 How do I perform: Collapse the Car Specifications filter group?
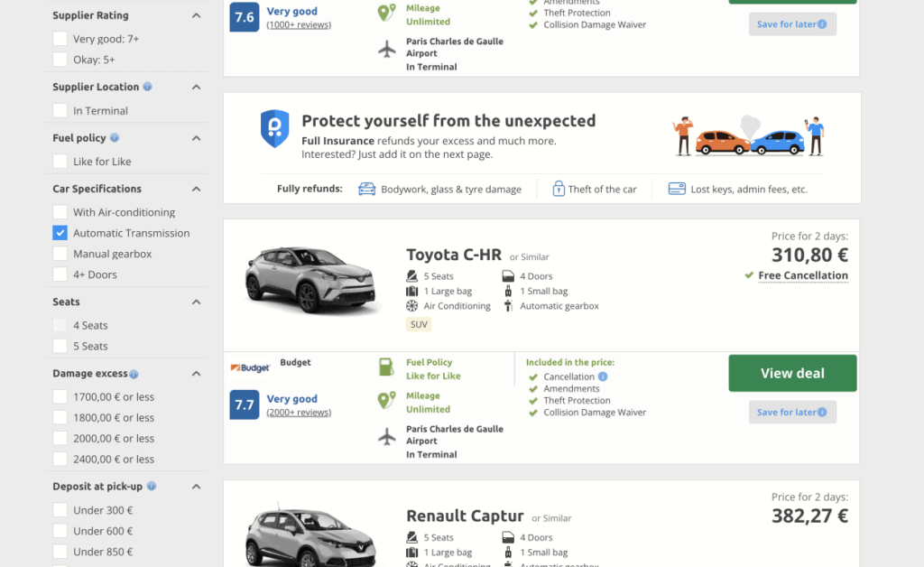click(196, 190)
